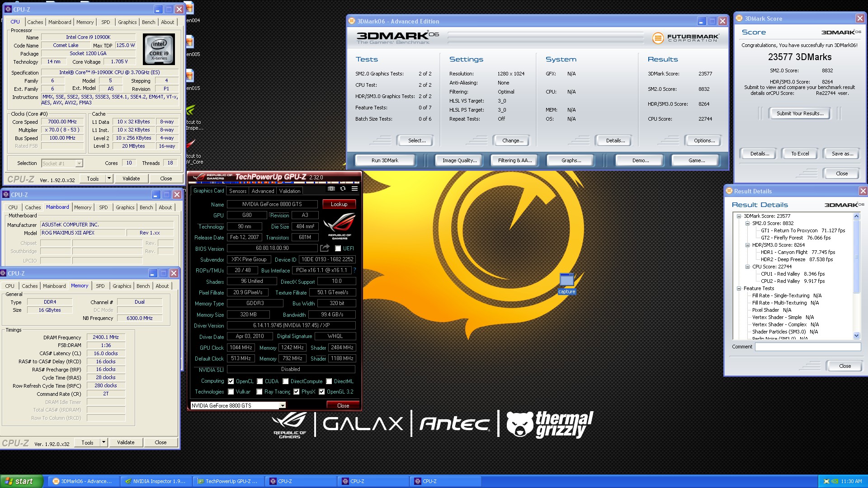Collapse the 3DMark Score: 23577 tree node
This screenshot has width=868, height=488.
pyautogui.click(x=739, y=216)
